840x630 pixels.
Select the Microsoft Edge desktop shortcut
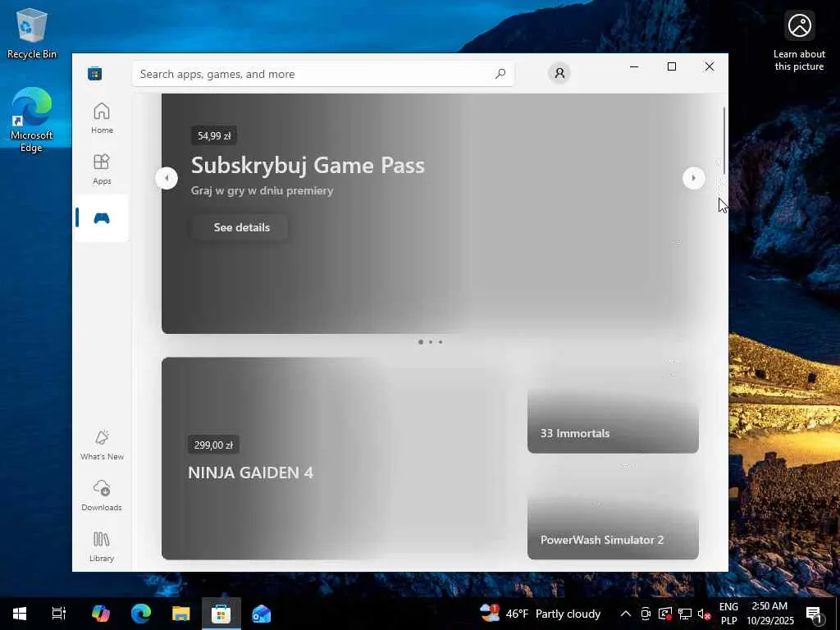pos(32,120)
